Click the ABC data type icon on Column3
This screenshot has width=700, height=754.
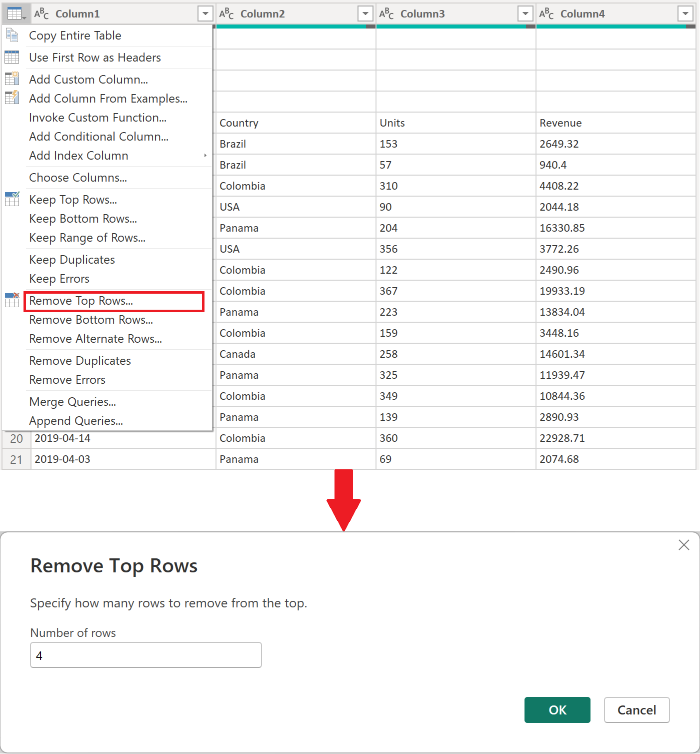[x=386, y=14]
